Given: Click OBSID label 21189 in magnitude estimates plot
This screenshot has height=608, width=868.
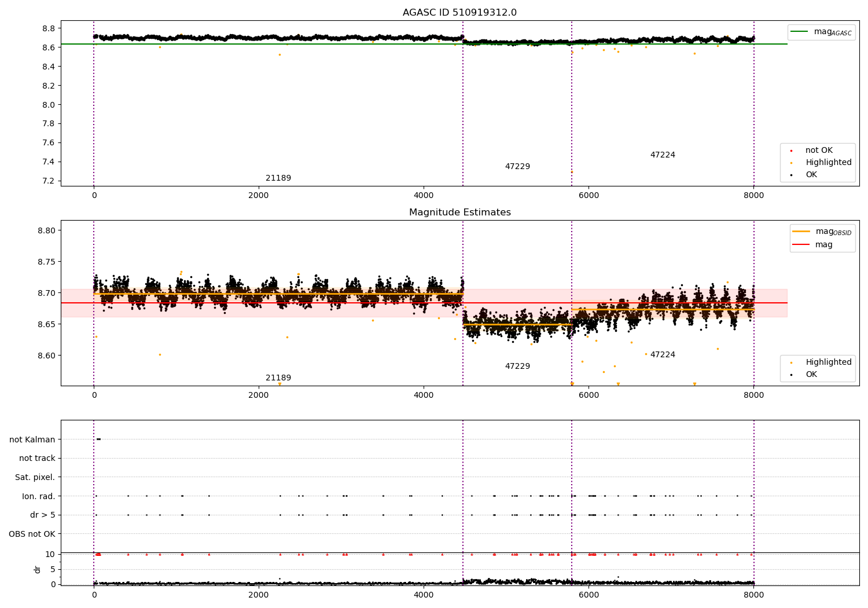Looking at the screenshot, I should tap(278, 378).
